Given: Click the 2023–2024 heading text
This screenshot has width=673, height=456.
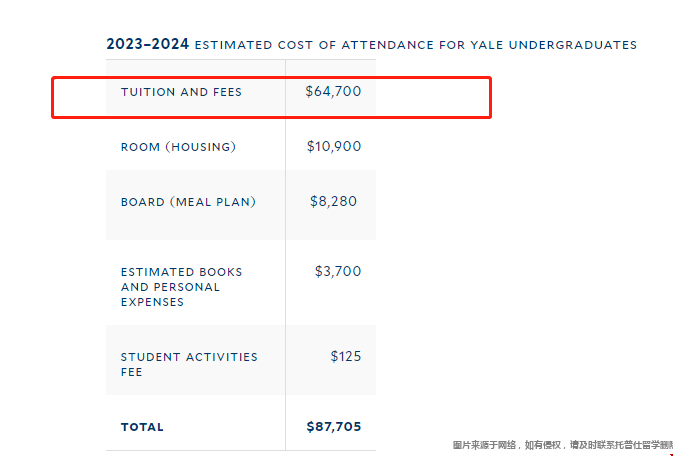Looking at the screenshot, I should (147, 44).
